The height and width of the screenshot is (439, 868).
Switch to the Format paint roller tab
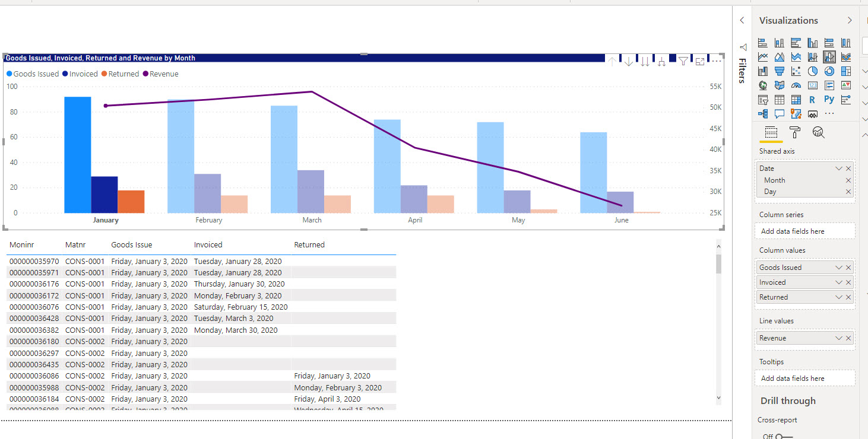795,132
